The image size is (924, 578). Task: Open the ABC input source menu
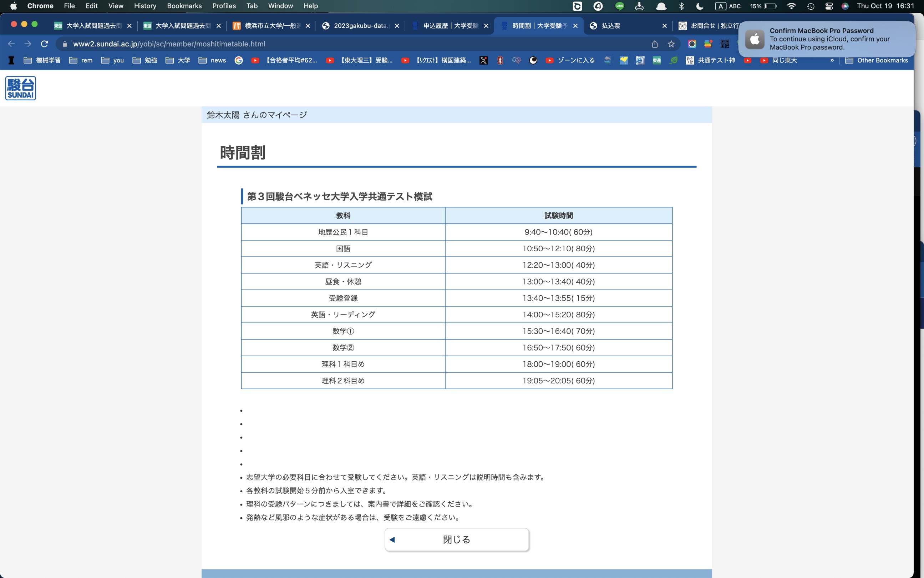[x=728, y=6]
